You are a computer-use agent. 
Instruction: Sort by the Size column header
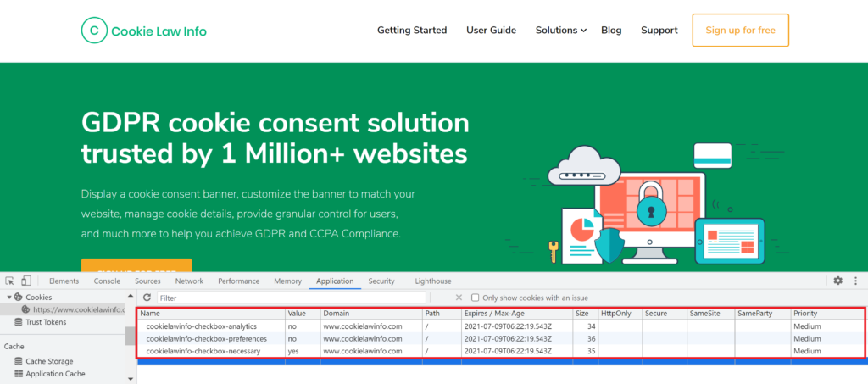[585, 314]
